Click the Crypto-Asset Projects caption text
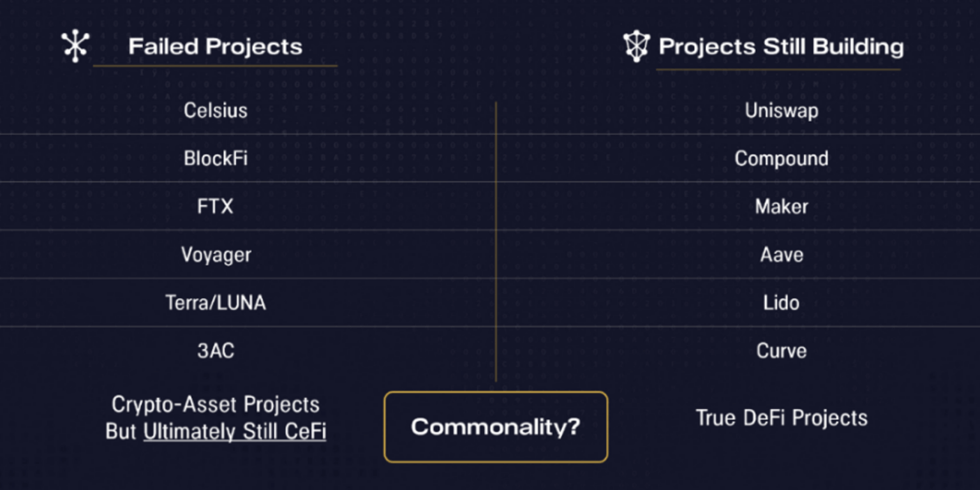Screen dimensions: 980x490 pos(216,405)
